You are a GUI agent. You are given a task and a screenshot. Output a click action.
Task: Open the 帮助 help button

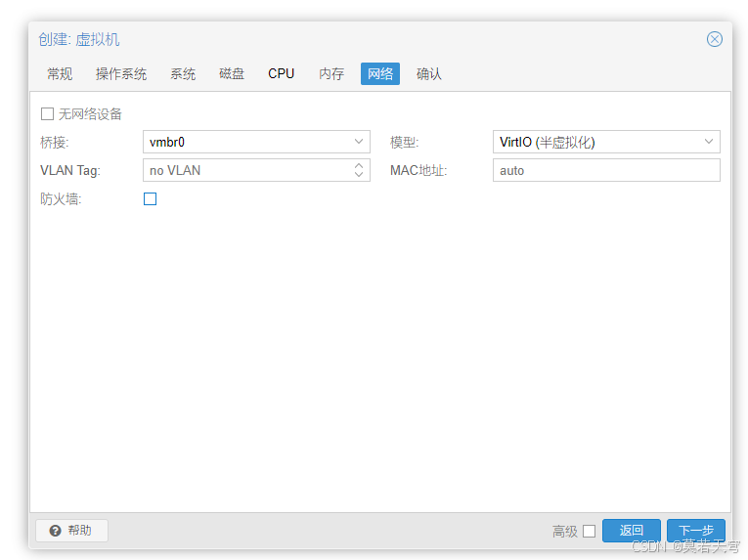(71, 531)
